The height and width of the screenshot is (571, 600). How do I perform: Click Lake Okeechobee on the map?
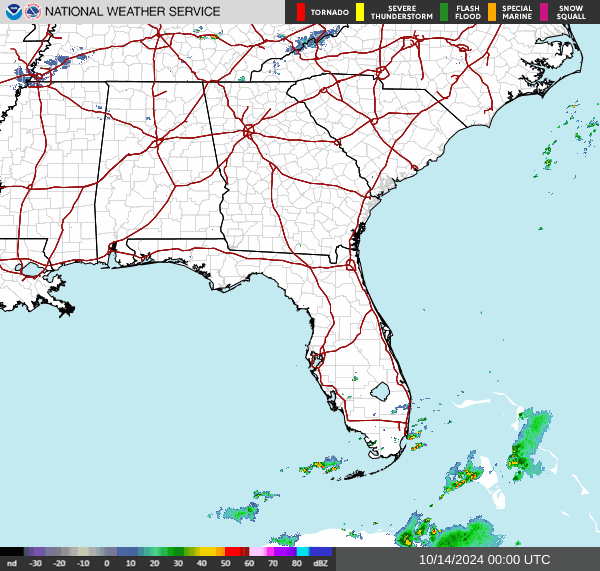pyautogui.click(x=380, y=392)
